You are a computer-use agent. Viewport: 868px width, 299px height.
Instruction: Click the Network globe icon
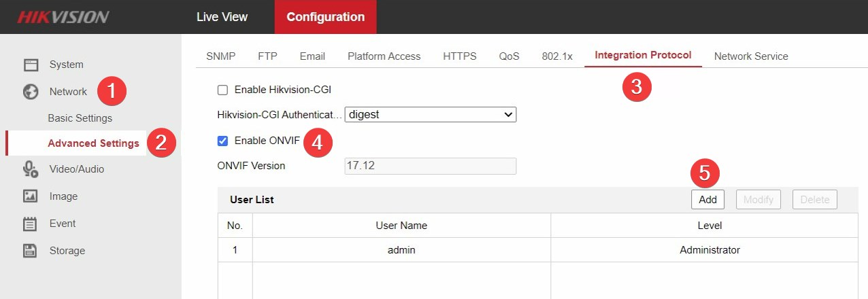31,92
